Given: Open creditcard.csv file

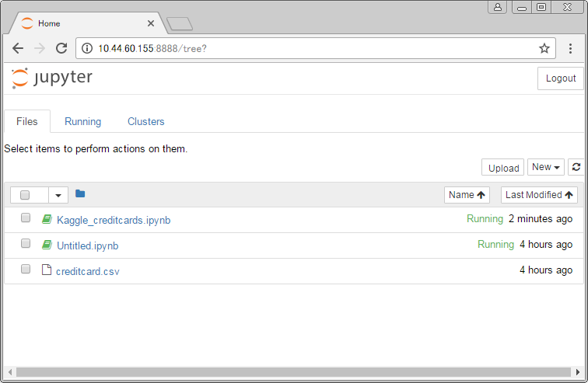Looking at the screenshot, I should (88, 271).
